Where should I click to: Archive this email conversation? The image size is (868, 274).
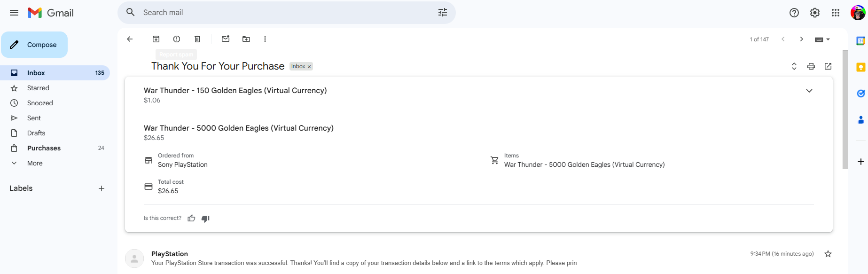pos(156,39)
